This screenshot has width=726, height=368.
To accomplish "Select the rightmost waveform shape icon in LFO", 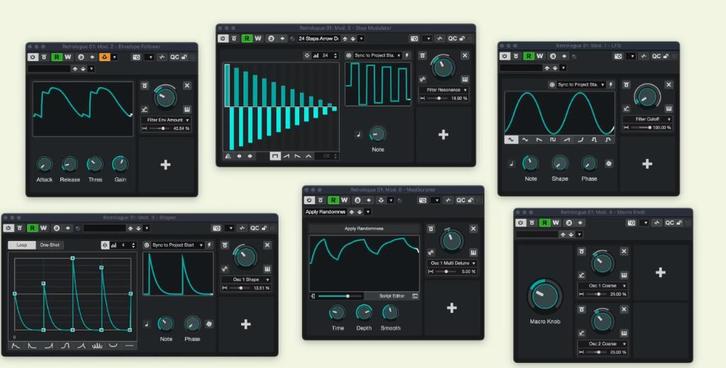I will [x=608, y=139].
